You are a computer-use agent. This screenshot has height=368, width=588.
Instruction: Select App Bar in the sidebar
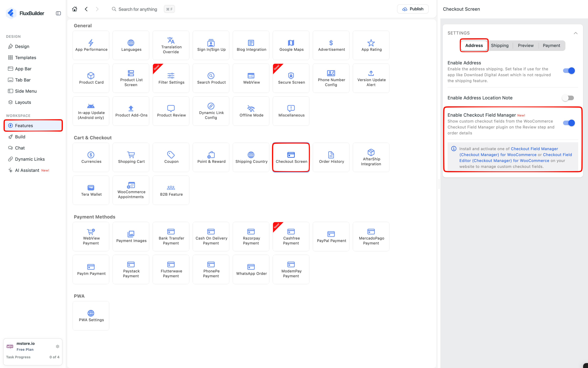(33, 69)
